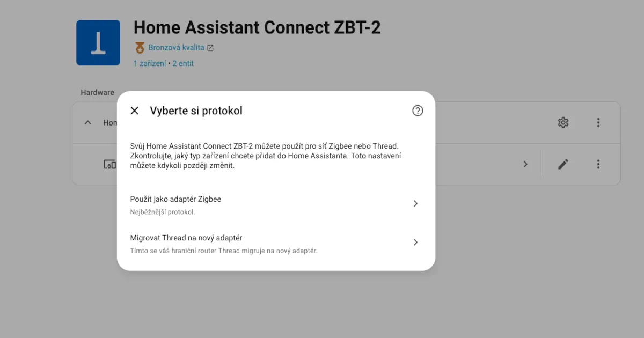The height and width of the screenshot is (338, 644).
Task: Open three-dot menu beside the pencil icon
Action: coord(598,164)
